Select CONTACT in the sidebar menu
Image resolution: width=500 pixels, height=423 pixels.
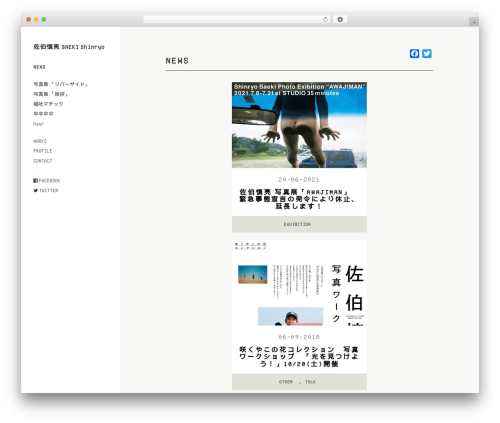click(x=43, y=161)
